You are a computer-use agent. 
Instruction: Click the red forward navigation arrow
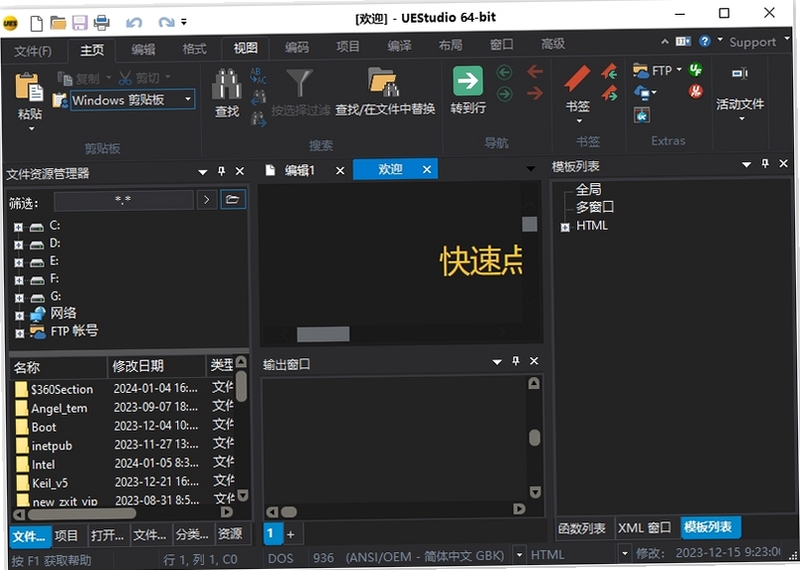(535, 93)
